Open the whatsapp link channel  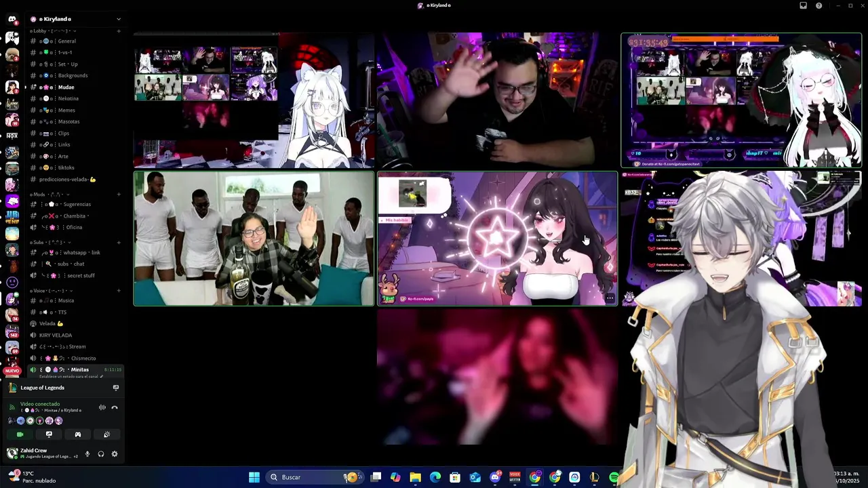pos(75,252)
